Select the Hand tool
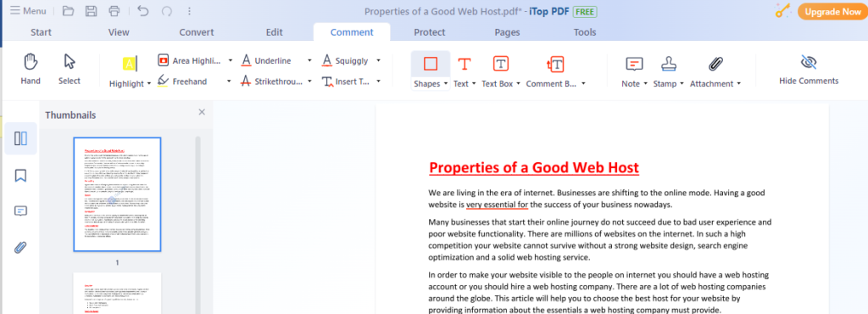Viewport: 868px width, 314px height. click(31, 70)
